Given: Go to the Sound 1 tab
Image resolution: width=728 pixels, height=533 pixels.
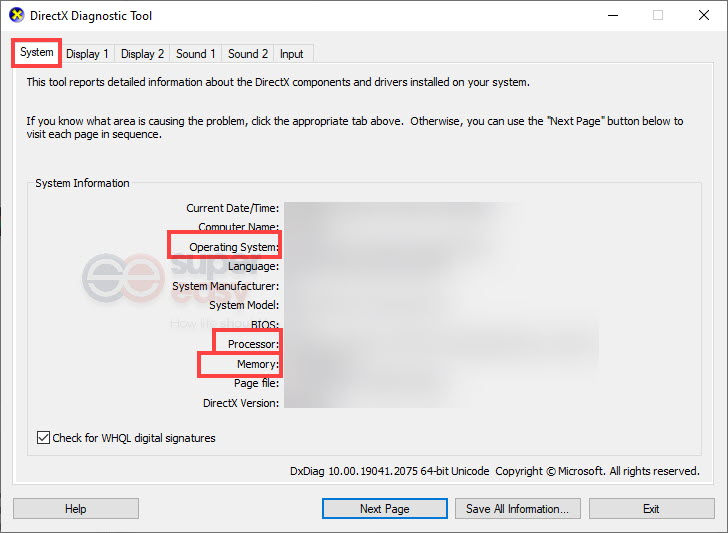Looking at the screenshot, I should 196,54.
